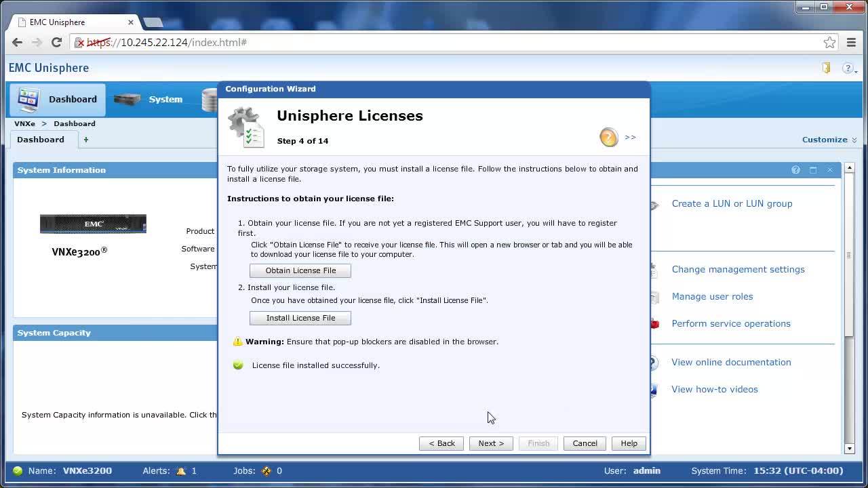
Task: Click the Dashboard monitor icon in navigation bar
Action: (28, 100)
